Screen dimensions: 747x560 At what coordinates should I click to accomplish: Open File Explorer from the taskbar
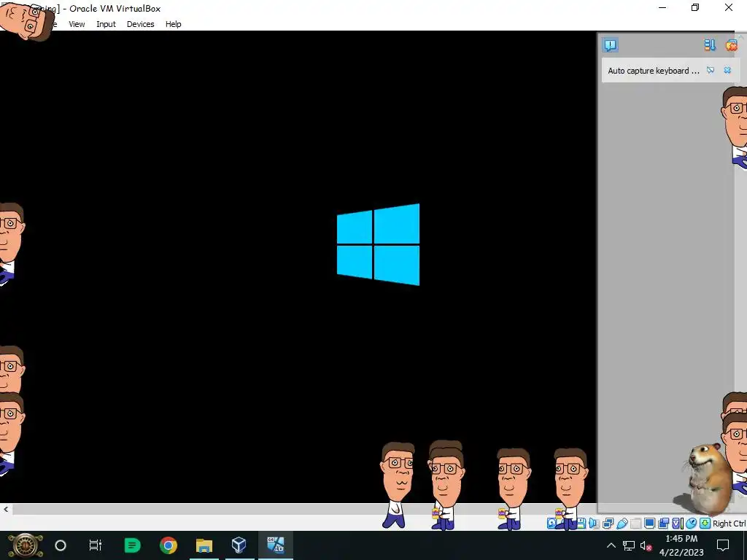(x=204, y=545)
